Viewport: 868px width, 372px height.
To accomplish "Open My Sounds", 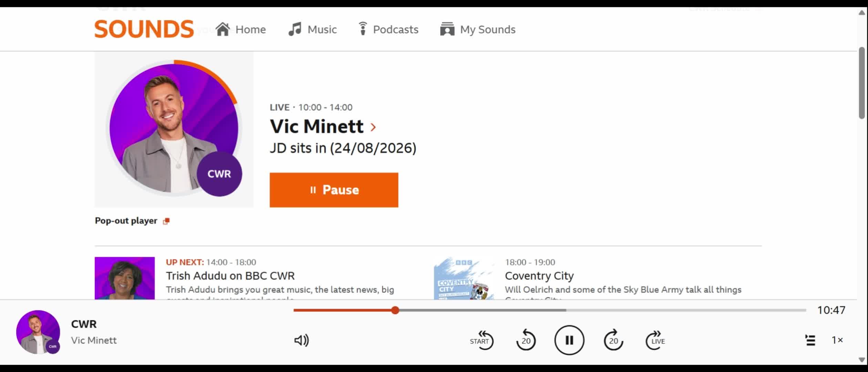I will (478, 29).
